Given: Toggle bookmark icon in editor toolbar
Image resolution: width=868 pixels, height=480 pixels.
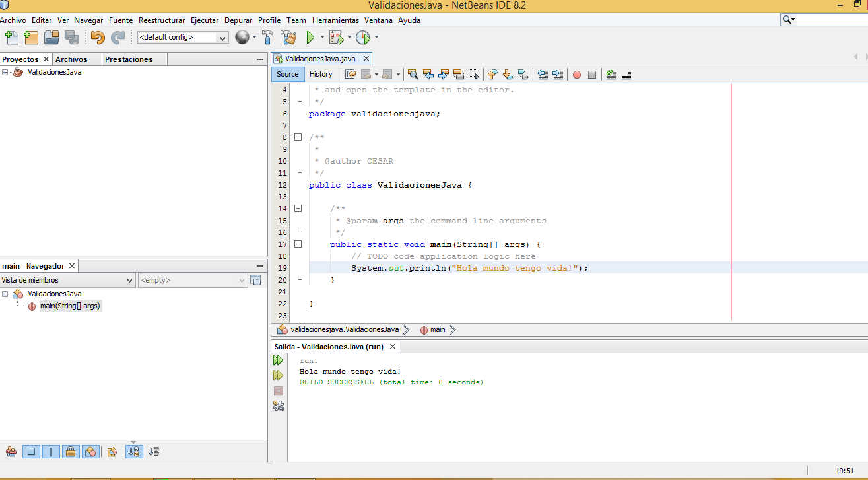Looking at the screenshot, I should click(523, 75).
